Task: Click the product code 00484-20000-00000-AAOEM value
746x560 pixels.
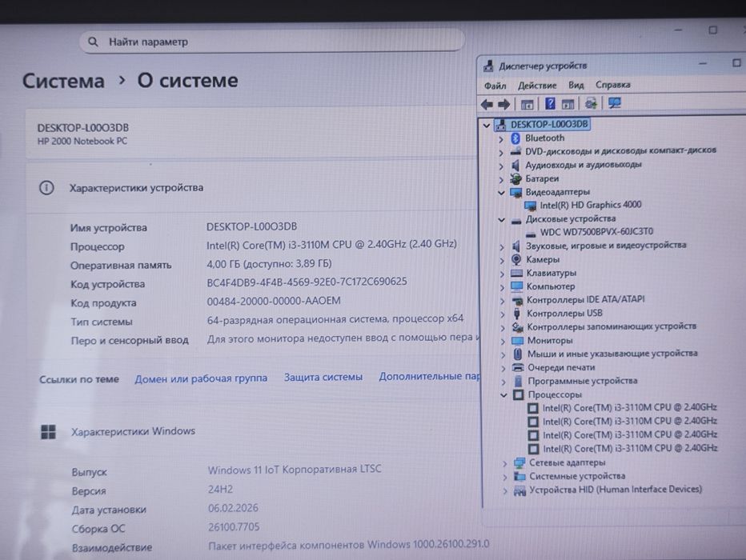Action: 274,301
